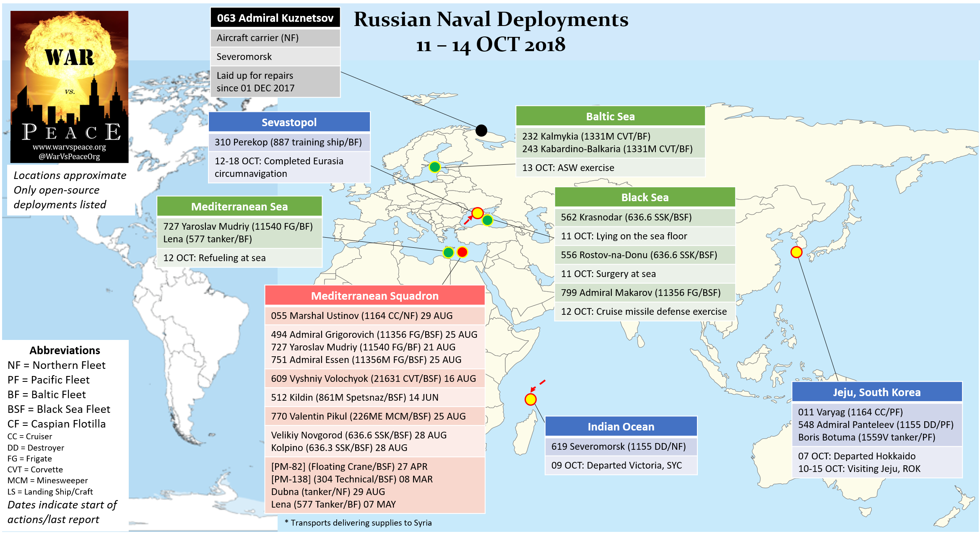Click the Jeju, South Korea header
980x534 pixels.
(x=877, y=392)
